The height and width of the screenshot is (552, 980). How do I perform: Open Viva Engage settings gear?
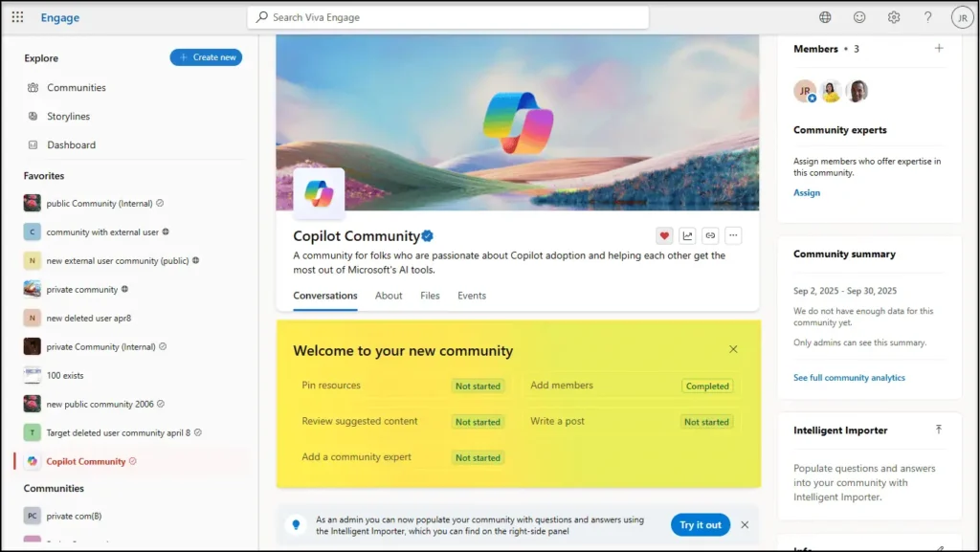pyautogui.click(x=893, y=16)
